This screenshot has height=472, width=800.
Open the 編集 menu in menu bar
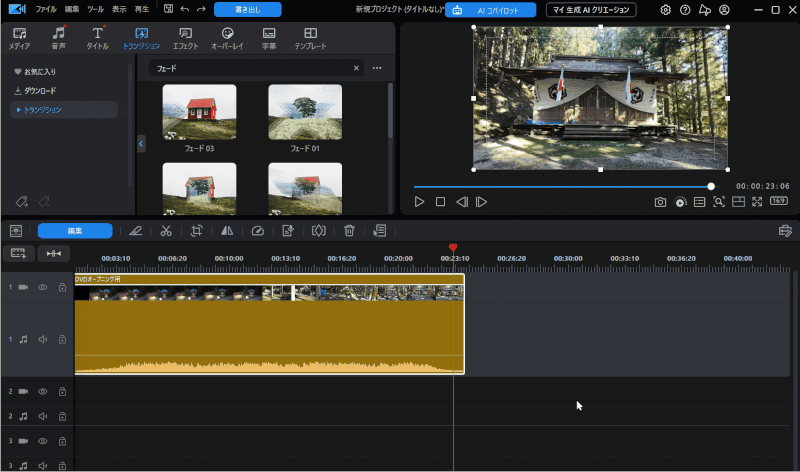pyautogui.click(x=72, y=9)
